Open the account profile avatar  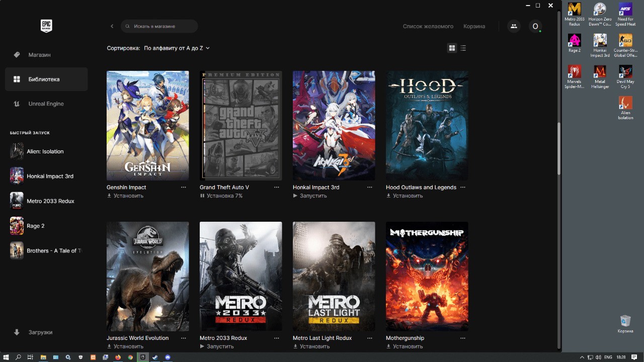[x=535, y=26]
